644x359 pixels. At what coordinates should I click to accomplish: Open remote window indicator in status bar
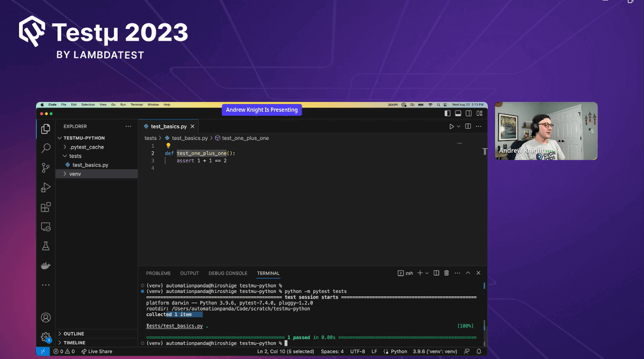(43, 351)
